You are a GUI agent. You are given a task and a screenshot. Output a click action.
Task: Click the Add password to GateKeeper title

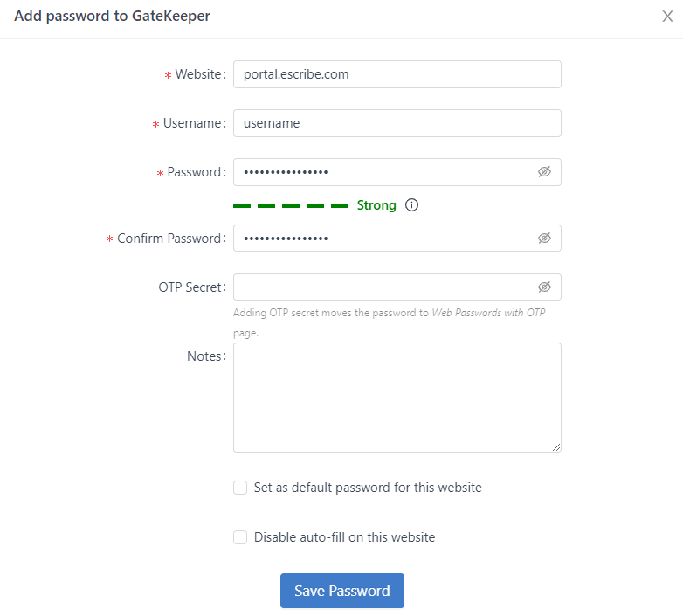click(112, 16)
